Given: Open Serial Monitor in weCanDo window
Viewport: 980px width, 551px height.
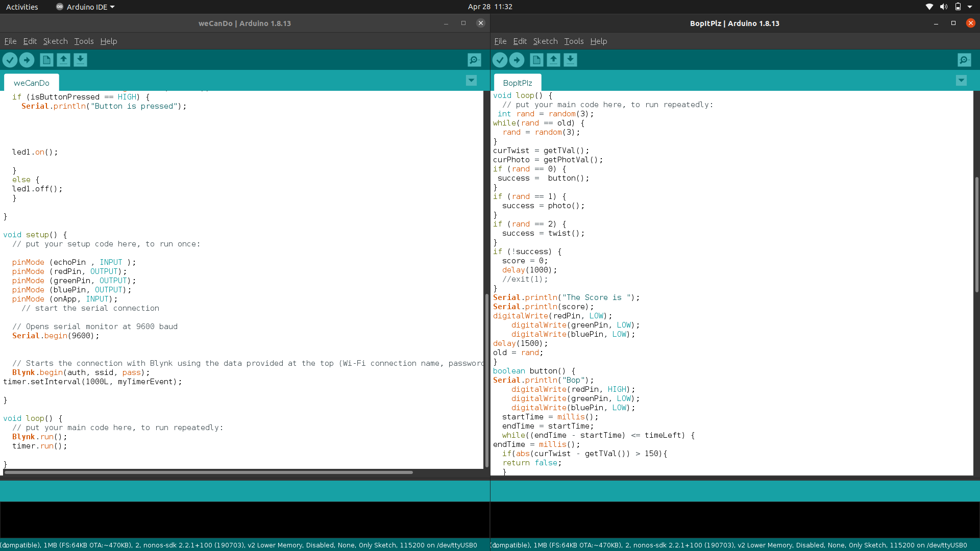Looking at the screenshot, I should [x=474, y=60].
